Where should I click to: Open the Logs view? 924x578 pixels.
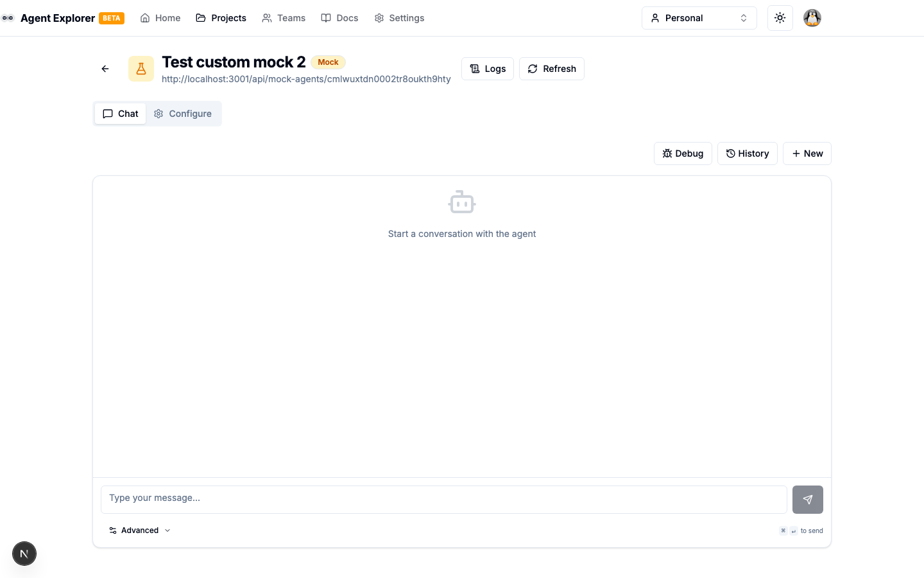[488, 69]
